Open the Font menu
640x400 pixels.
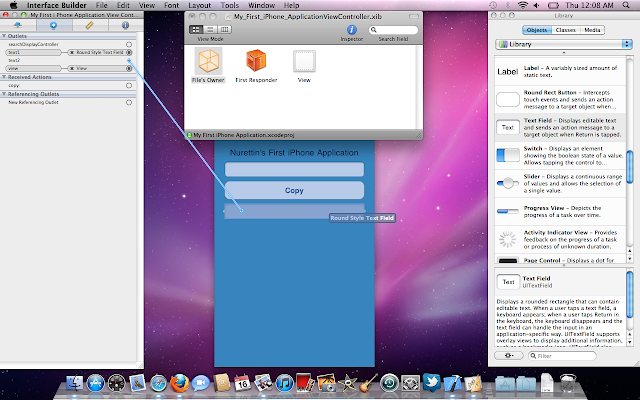pyautogui.click(x=171, y=5)
